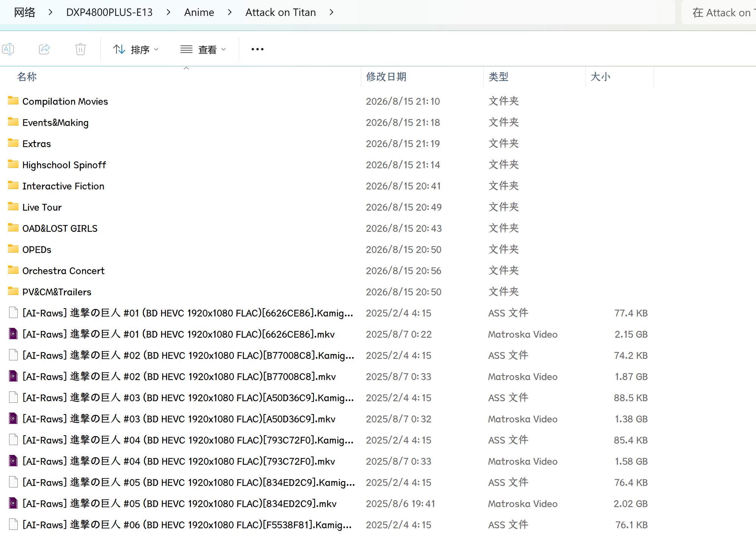
Task: Click the #06 ASS subtitle file icon
Action: point(13,525)
